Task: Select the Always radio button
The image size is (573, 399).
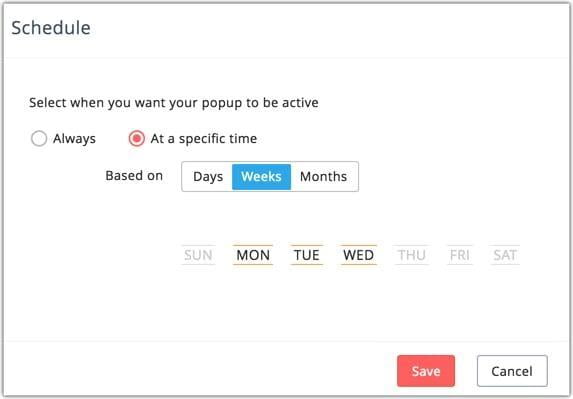Action: pyautogui.click(x=39, y=138)
